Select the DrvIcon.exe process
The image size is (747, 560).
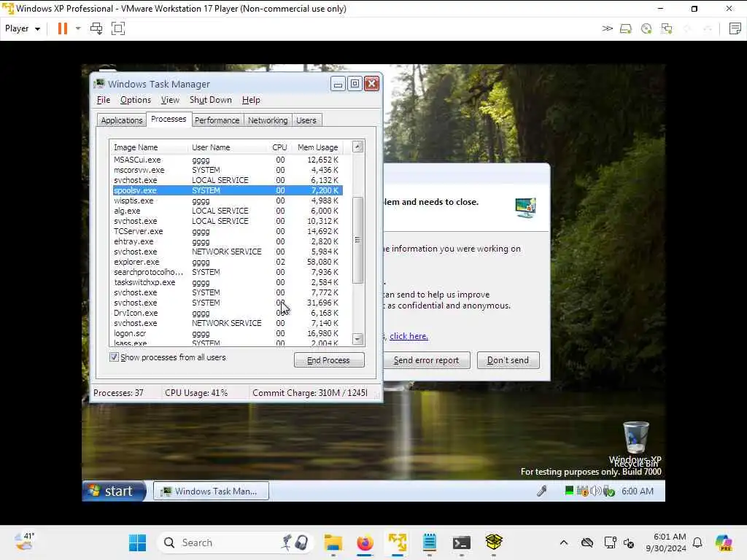tap(228, 313)
